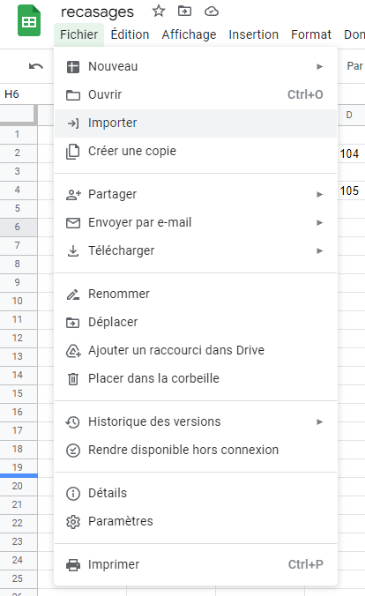The image size is (365, 596).
Task: Click the select-all corner box
Action: pyautogui.click(x=18, y=115)
